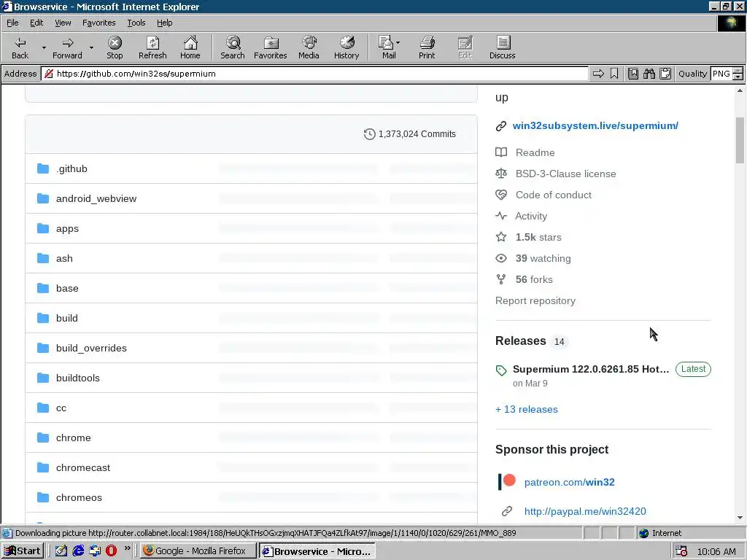Switch to Google - Mozilla Firefox taskbar window
The height and width of the screenshot is (560, 747).
click(x=198, y=551)
